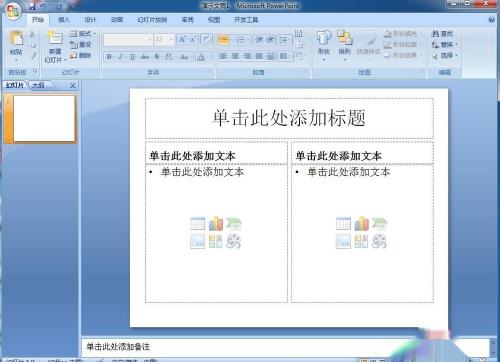Open the Slide Show (幻灯片放映) tab
Screen dimensions: 500x362
[x=152, y=20]
